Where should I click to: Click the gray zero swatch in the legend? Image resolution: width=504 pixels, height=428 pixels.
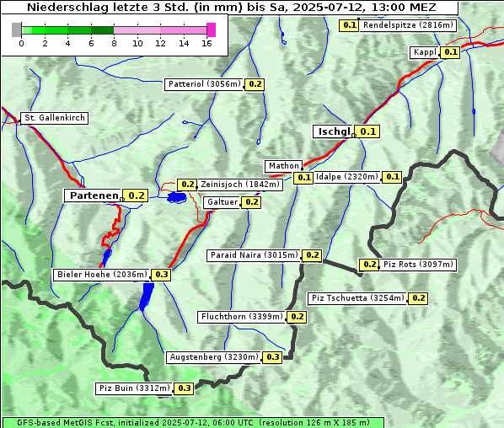(x=16, y=29)
